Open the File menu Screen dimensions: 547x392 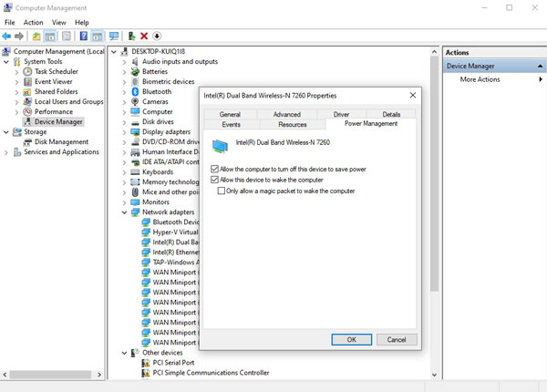click(x=9, y=22)
